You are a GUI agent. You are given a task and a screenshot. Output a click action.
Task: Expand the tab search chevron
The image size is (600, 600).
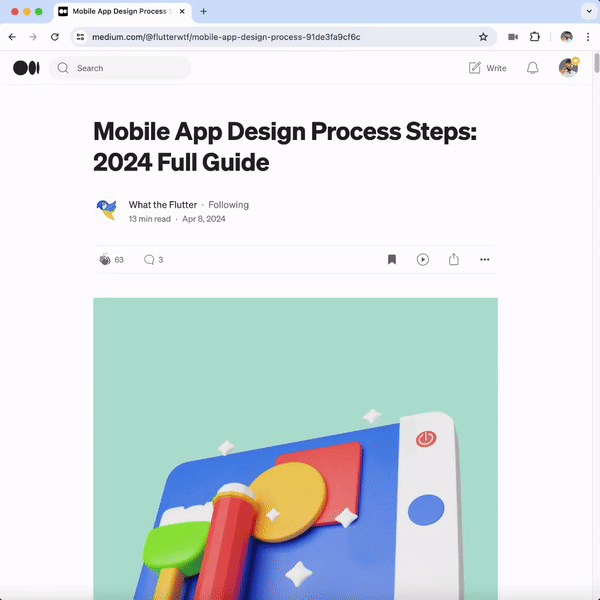tap(588, 11)
